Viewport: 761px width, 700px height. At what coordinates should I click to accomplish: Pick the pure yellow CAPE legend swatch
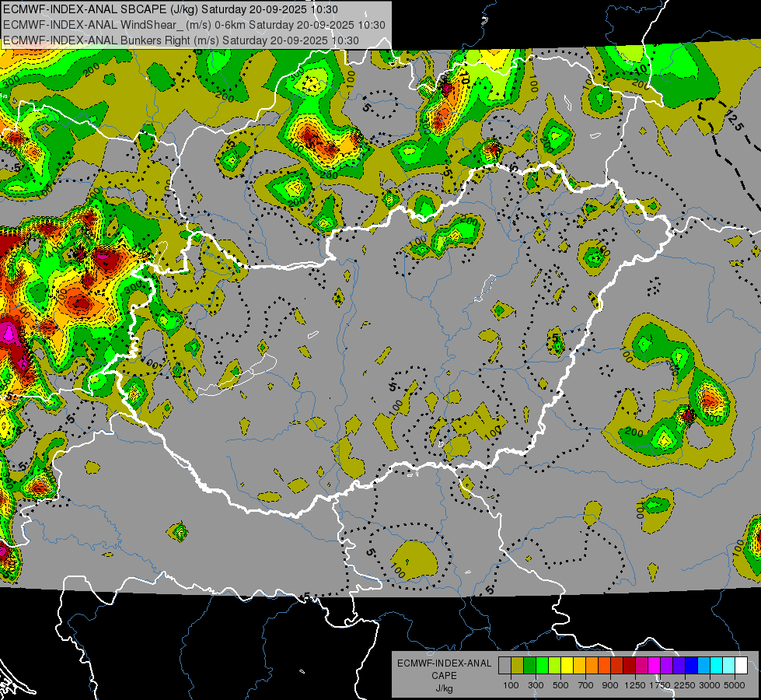567,666
